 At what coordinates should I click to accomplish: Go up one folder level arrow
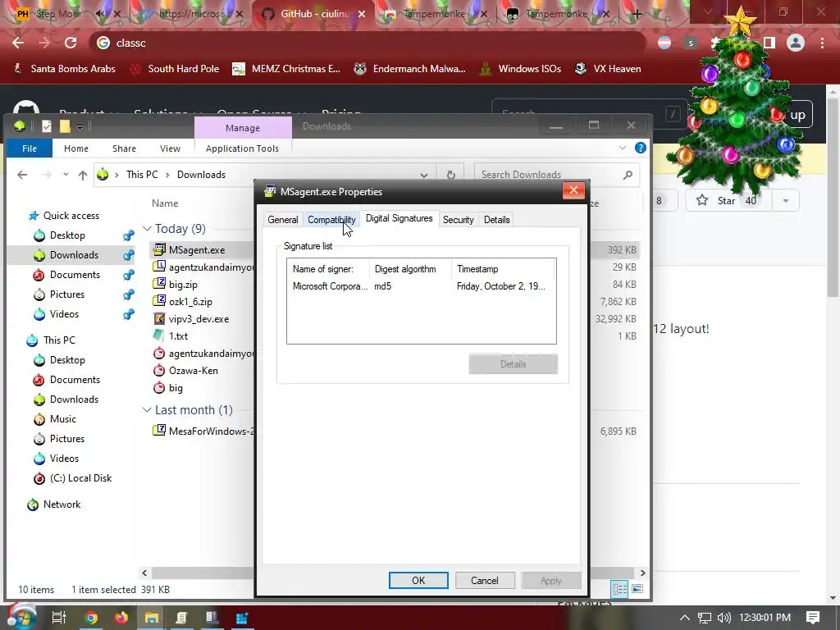click(x=83, y=175)
